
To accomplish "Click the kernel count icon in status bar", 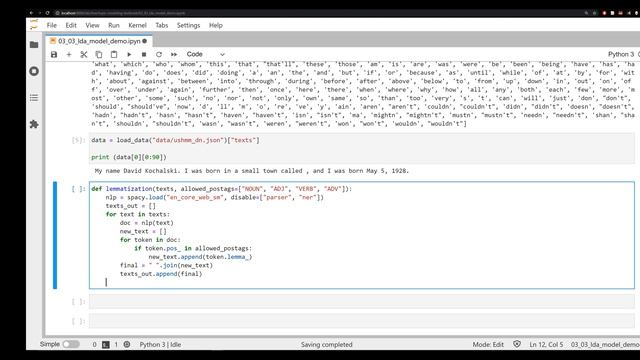I will tap(127, 344).
